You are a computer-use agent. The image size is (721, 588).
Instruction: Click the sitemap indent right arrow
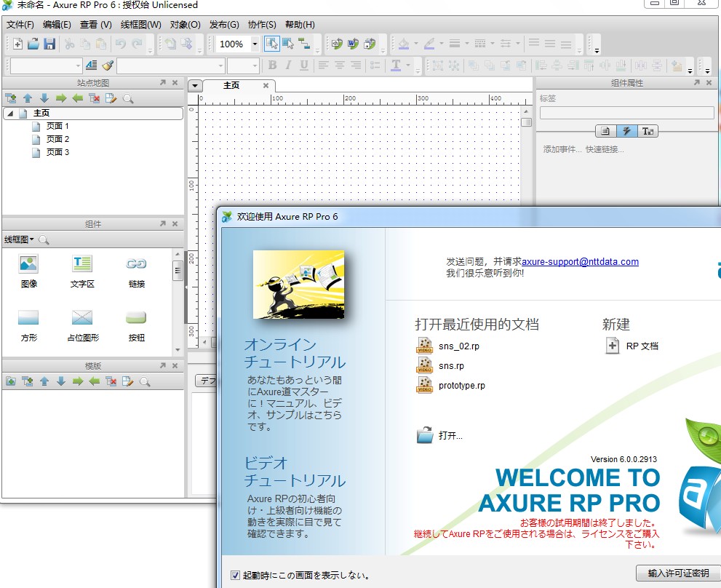[60, 98]
